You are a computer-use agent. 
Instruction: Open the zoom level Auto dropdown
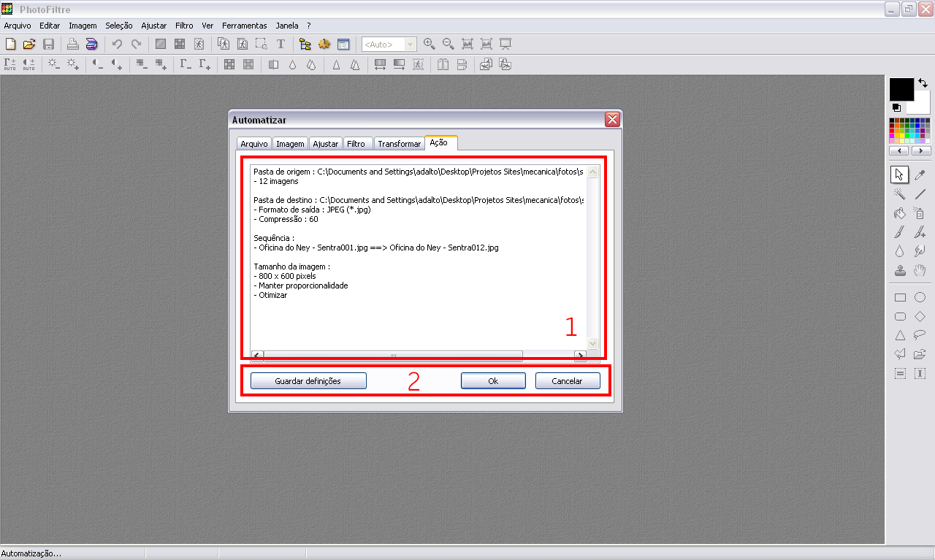coord(410,45)
